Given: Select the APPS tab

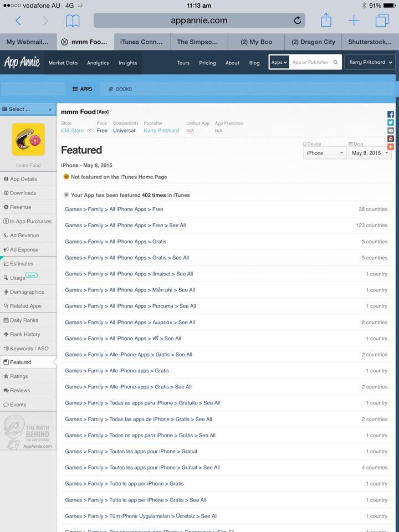Looking at the screenshot, I should tap(82, 89).
